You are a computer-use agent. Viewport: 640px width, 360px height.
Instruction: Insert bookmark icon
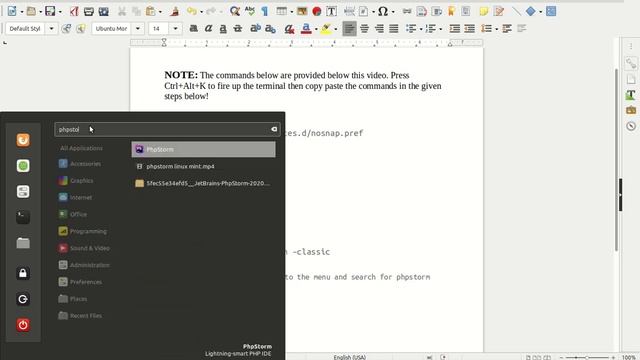[x=451, y=11]
